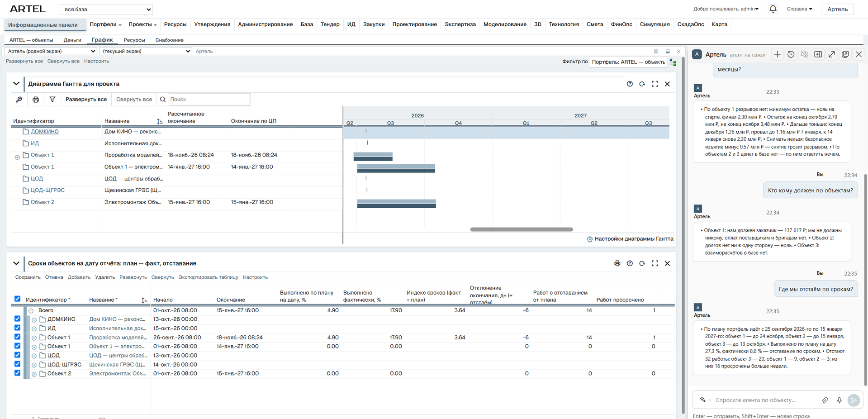The width and height of the screenshot is (868, 419).
Task: Click the Gantt search field
Action: pos(209,100)
